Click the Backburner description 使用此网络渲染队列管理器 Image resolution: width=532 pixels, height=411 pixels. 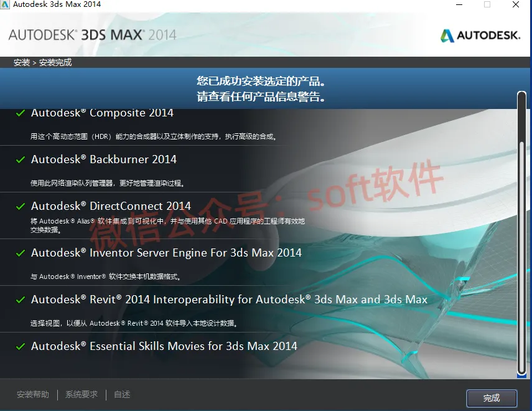coord(108,184)
